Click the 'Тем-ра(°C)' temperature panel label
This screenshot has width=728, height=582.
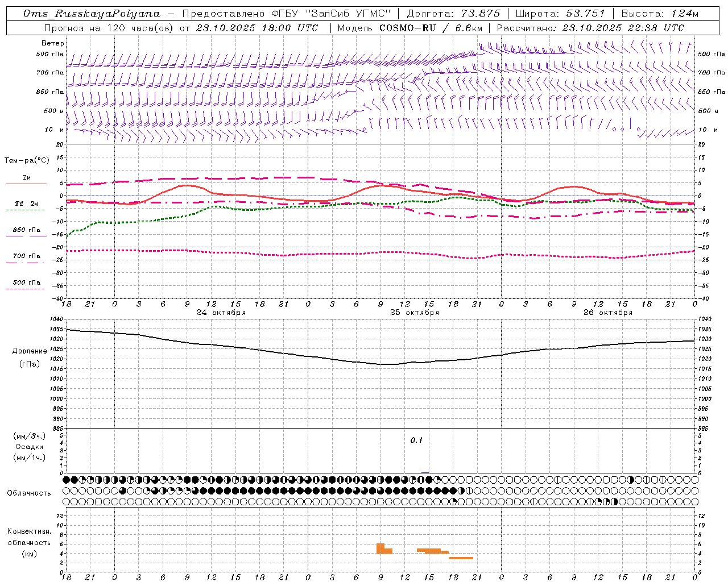pyautogui.click(x=27, y=161)
